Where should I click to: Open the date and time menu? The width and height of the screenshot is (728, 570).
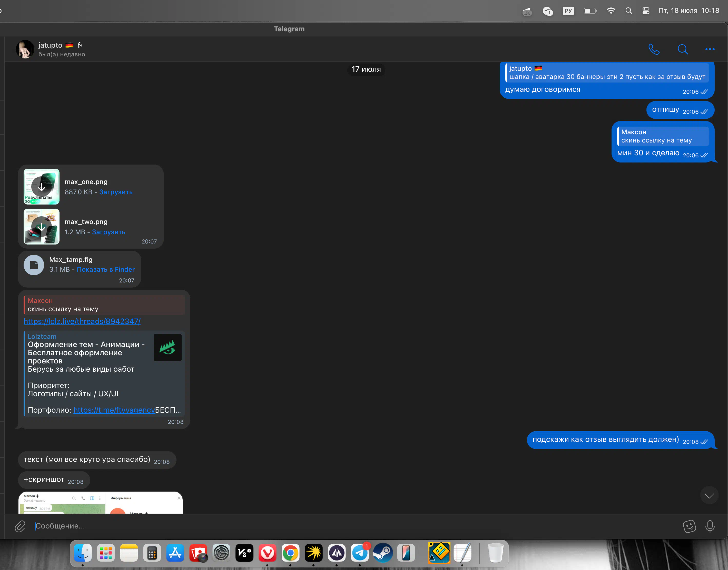(688, 11)
